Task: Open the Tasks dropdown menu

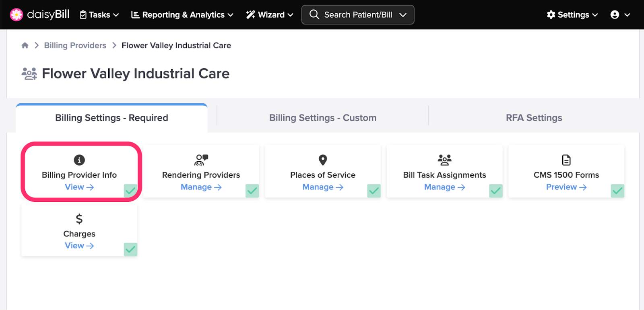Action: click(99, 15)
